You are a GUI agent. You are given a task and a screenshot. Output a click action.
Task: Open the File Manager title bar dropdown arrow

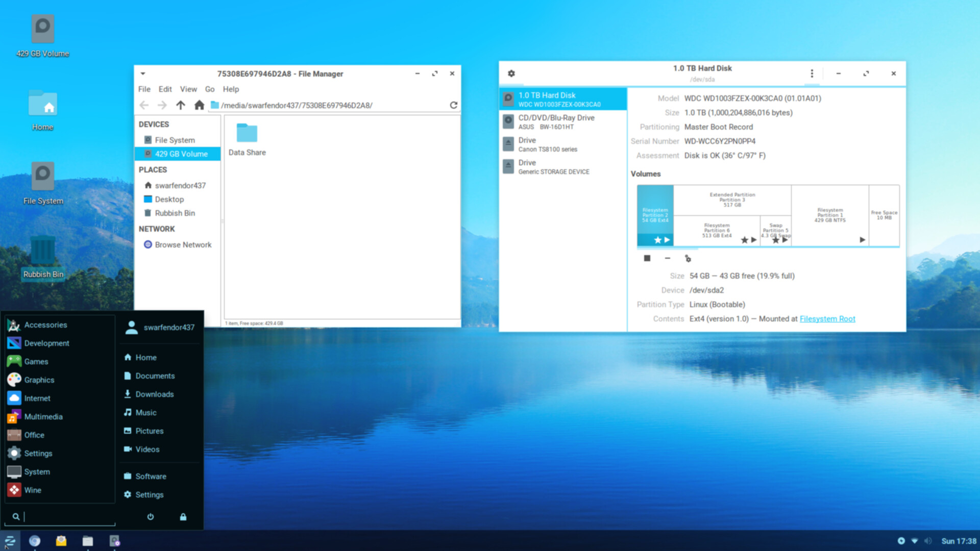coord(143,73)
